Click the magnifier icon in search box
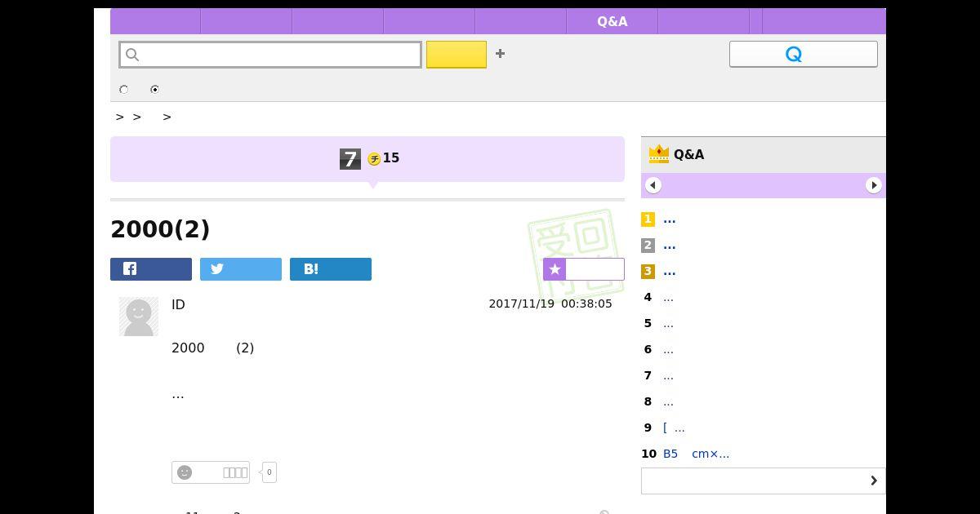 point(132,55)
